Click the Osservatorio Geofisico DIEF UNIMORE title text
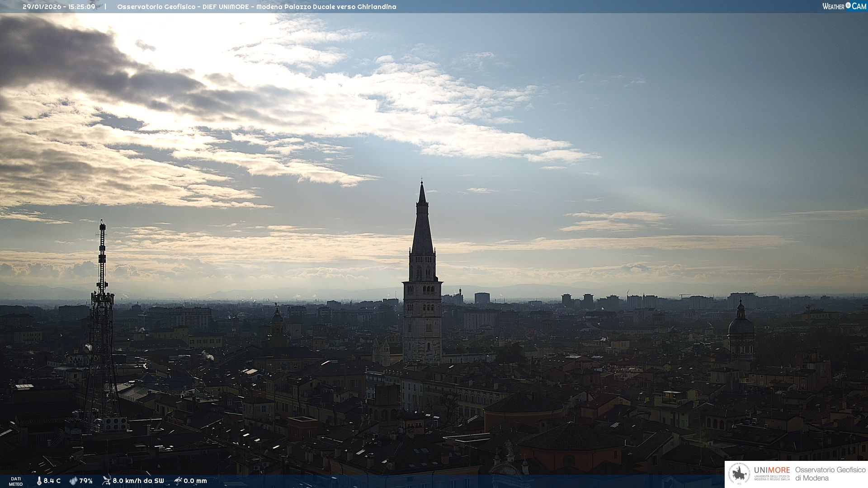The image size is (868, 488). click(256, 7)
